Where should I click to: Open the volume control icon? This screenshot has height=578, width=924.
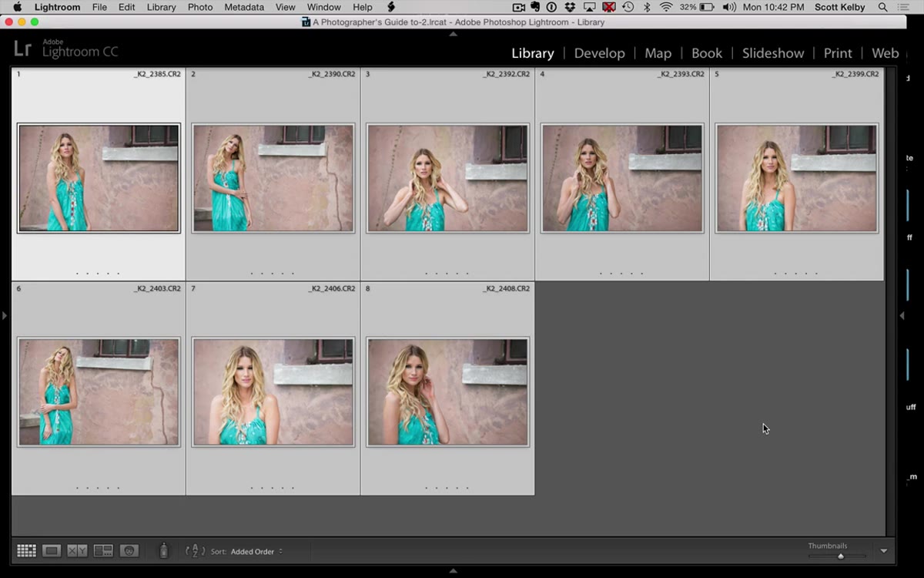click(x=728, y=7)
